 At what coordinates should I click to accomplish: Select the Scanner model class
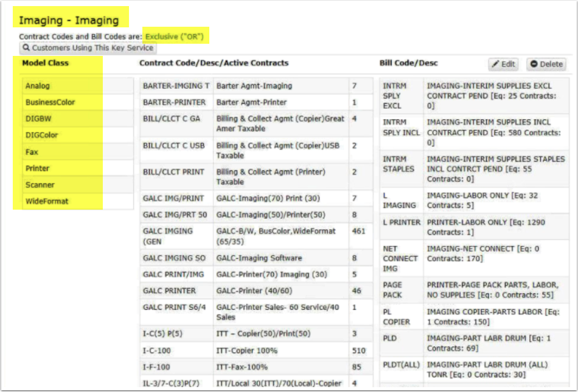[x=40, y=185]
